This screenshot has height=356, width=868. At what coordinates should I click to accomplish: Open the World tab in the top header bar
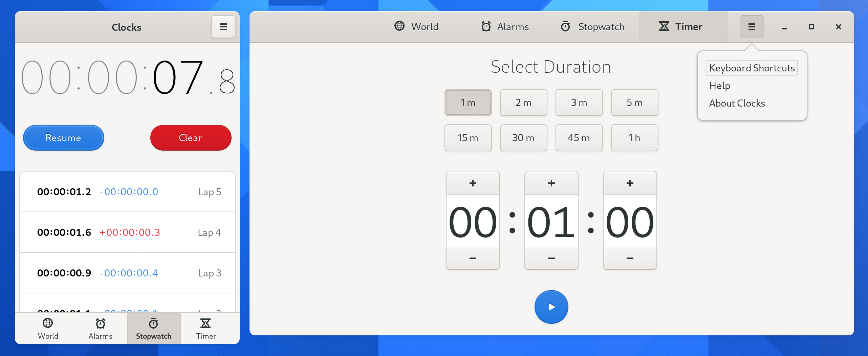(x=416, y=27)
